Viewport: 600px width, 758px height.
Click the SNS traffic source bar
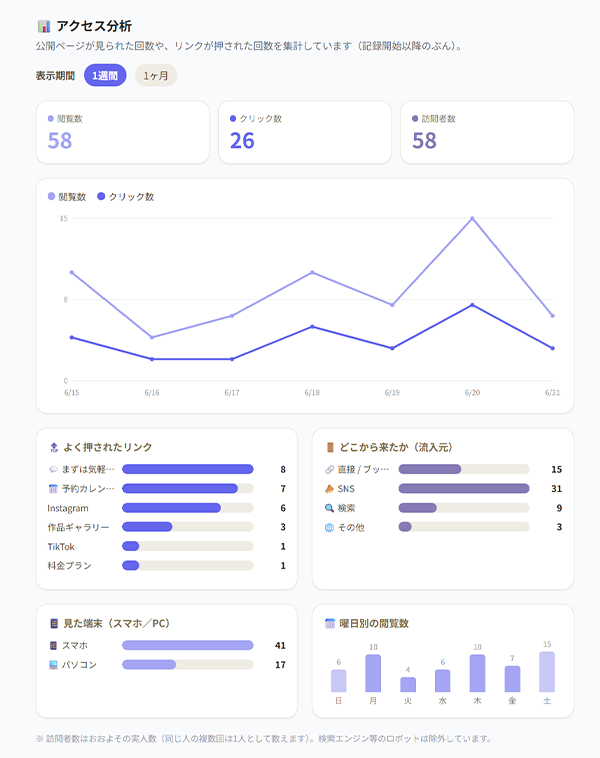(464, 488)
